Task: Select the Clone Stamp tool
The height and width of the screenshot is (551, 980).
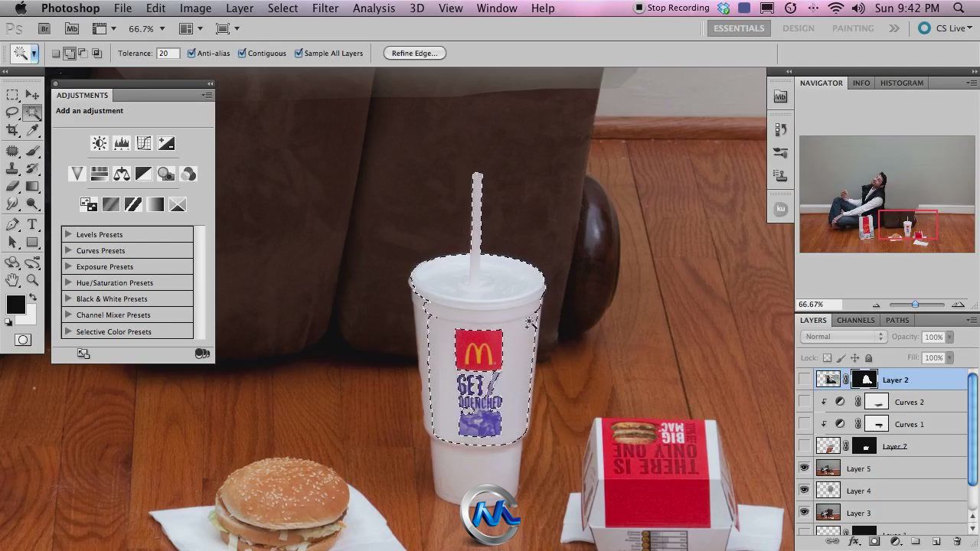Action: (x=12, y=168)
